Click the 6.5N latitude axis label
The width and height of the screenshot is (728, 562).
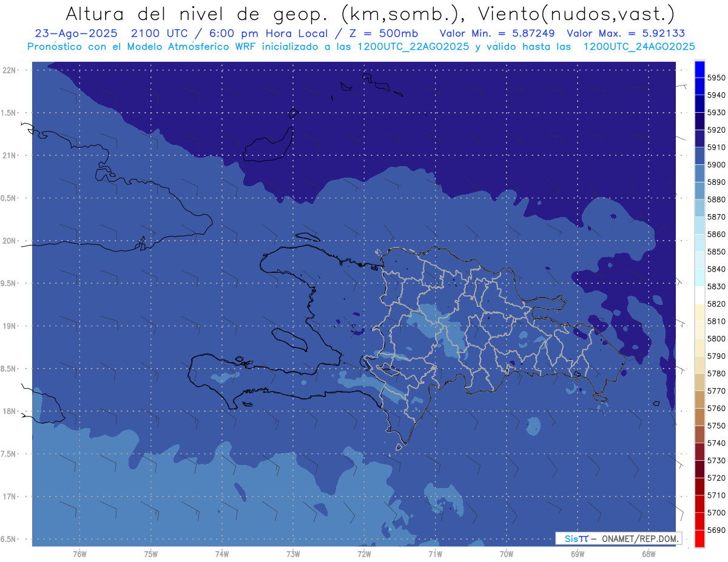[8, 540]
